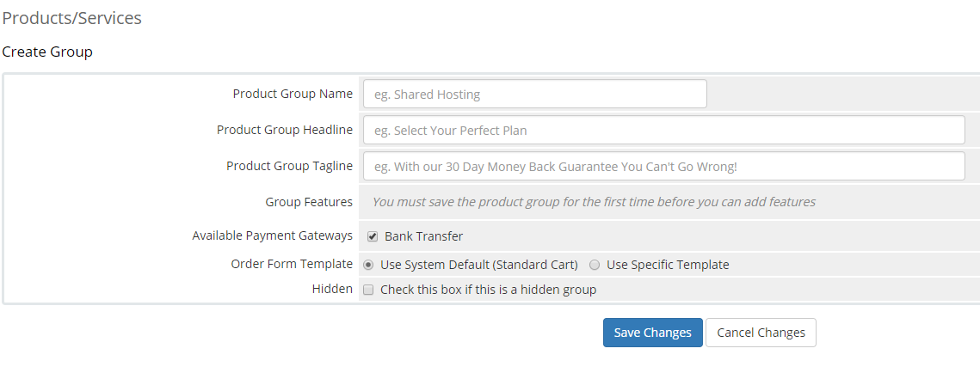Click the Product Group Name input field
Viewport: 980px width, 373px height.
coord(534,95)
